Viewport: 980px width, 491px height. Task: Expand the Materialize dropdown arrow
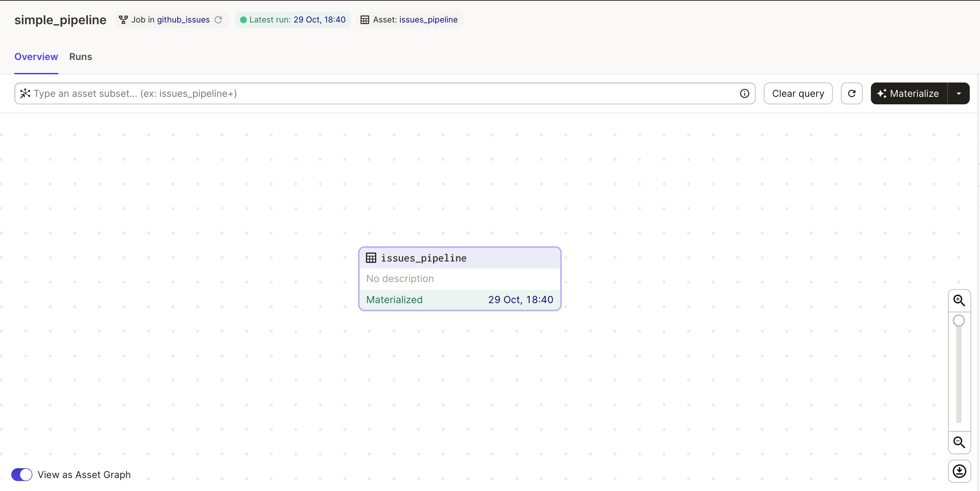point(959,93)
